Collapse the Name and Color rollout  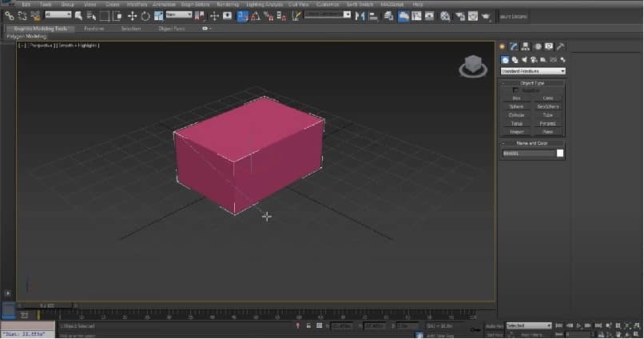(532, 143)
